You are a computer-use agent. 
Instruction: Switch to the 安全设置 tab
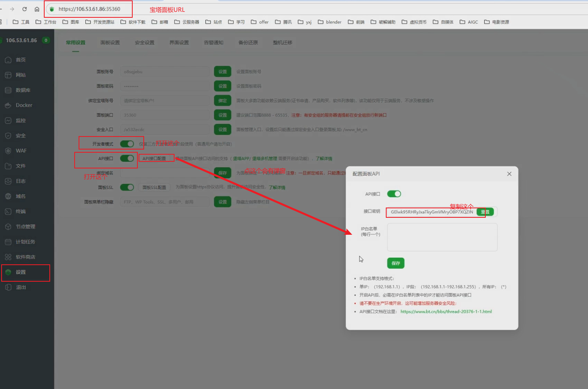145,43
